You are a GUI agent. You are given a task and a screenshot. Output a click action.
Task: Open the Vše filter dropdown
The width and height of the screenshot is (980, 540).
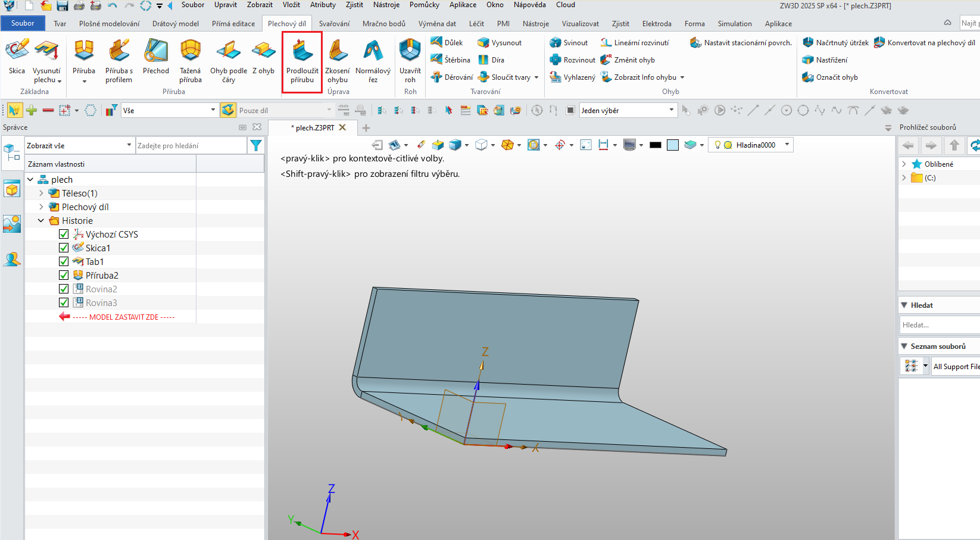coord(170,110)
